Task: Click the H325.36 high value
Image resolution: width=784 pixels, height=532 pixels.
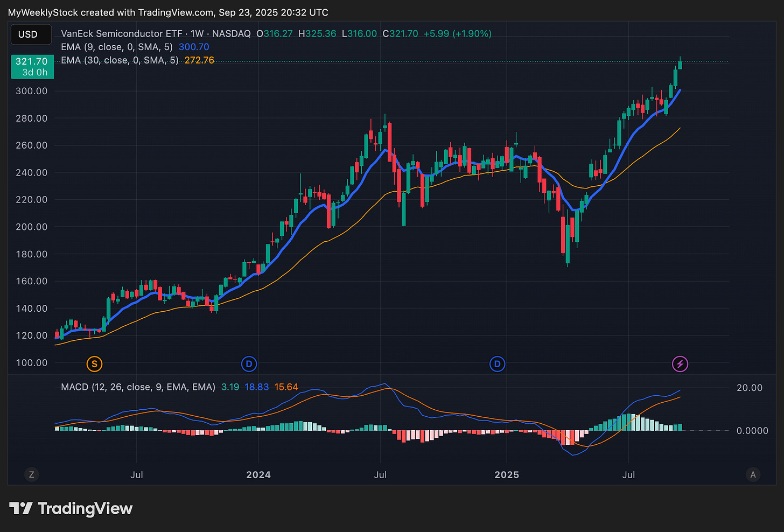Action: 317,33
